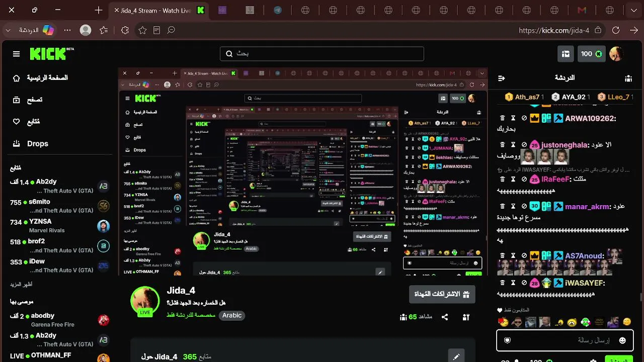The image size is (644, 362).
Task: Open the browser extensions puzzle icon
Action: click(x=125, y=30)
